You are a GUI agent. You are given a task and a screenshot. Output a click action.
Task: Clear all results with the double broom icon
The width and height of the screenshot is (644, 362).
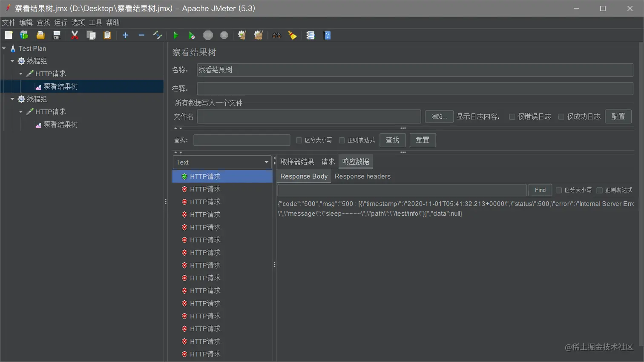tap(258, 35)
